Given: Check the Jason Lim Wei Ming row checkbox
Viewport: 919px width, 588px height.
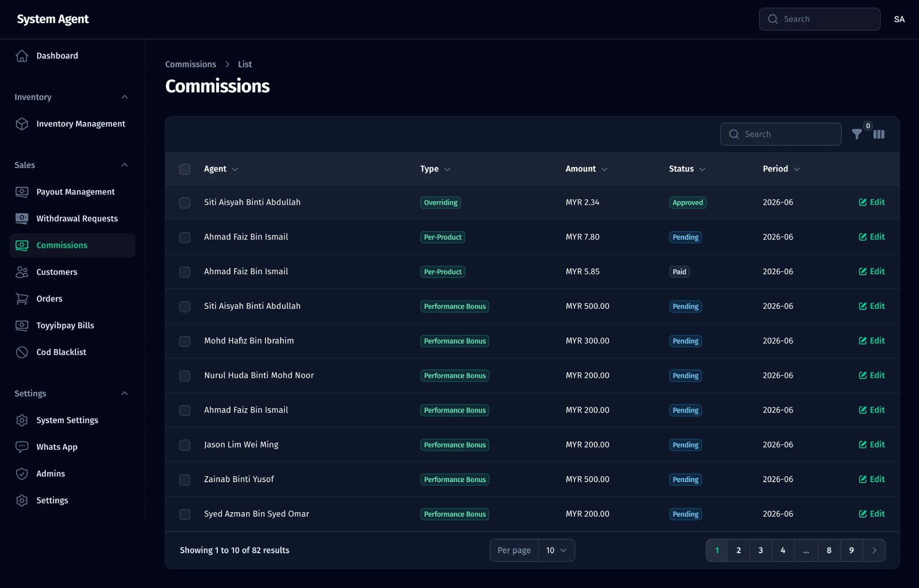Looking at the screenshot, I should (x=185, y=445).
